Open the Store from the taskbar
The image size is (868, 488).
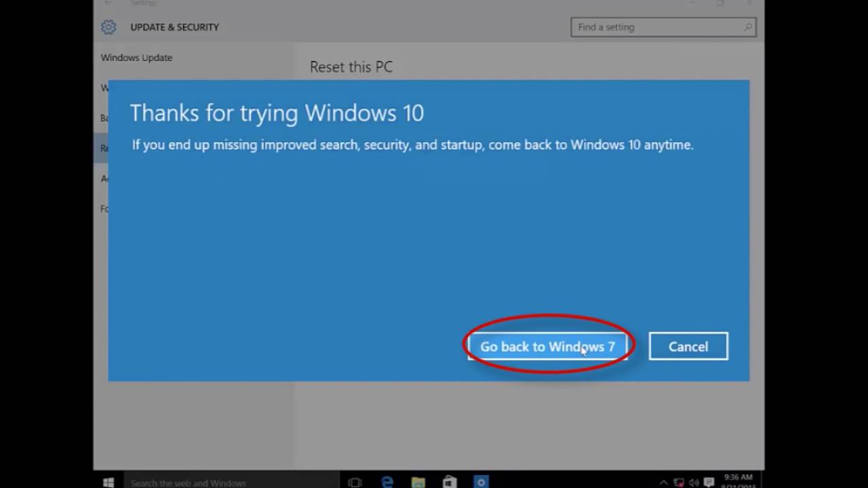[x=450, y=483]
